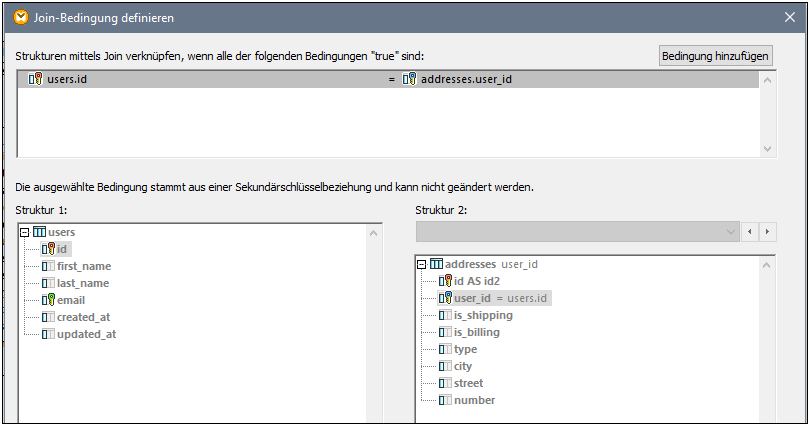Select the city field in addresses

click(x=465, y=366)
